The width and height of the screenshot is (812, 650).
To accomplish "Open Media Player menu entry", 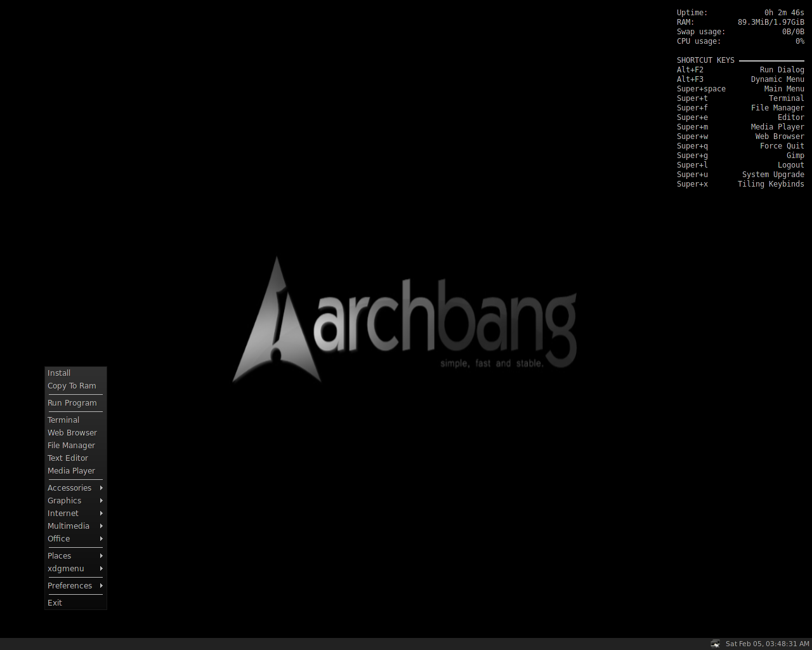I will [75, 471].
